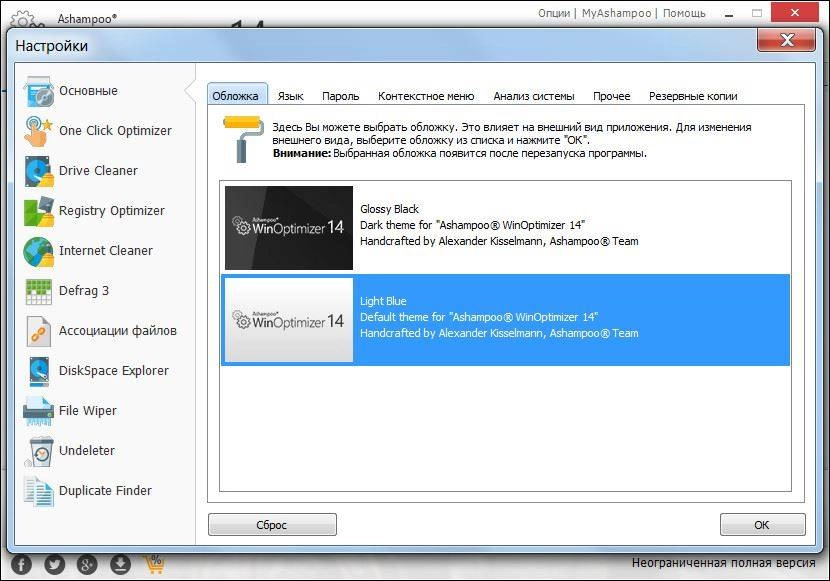Click the DiskSpace Explorer icon
830x581 pixels.
coord(39,371)
